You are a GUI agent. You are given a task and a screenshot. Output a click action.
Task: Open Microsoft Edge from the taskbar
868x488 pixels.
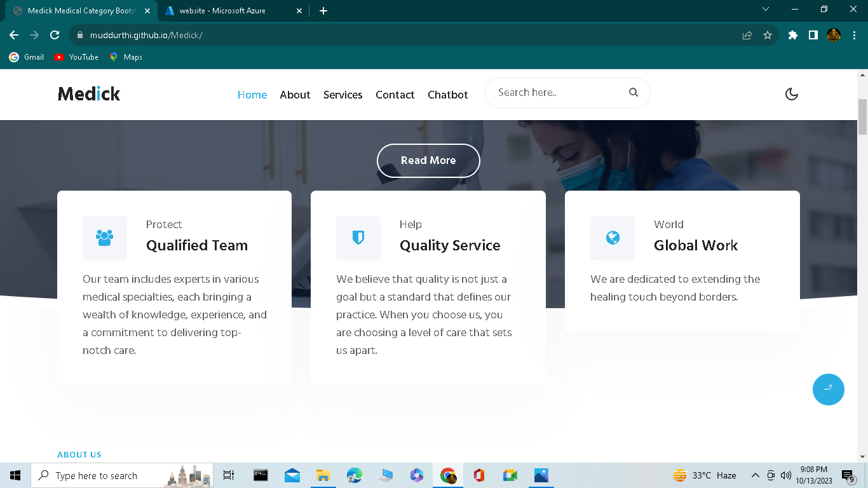click(354, 475)
